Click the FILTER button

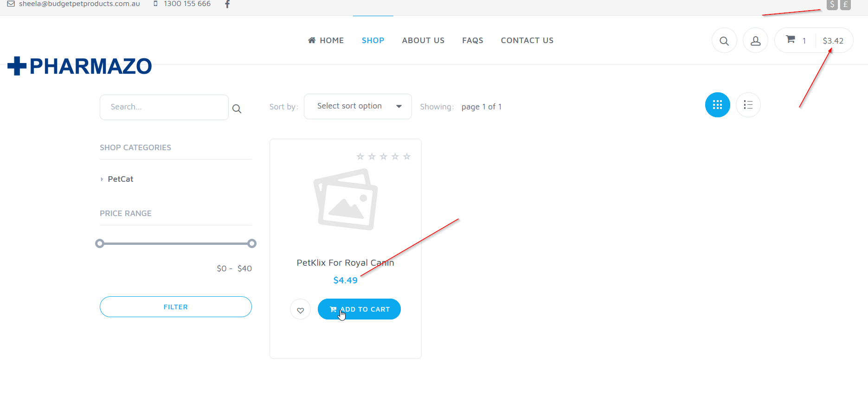pos(176,307)
